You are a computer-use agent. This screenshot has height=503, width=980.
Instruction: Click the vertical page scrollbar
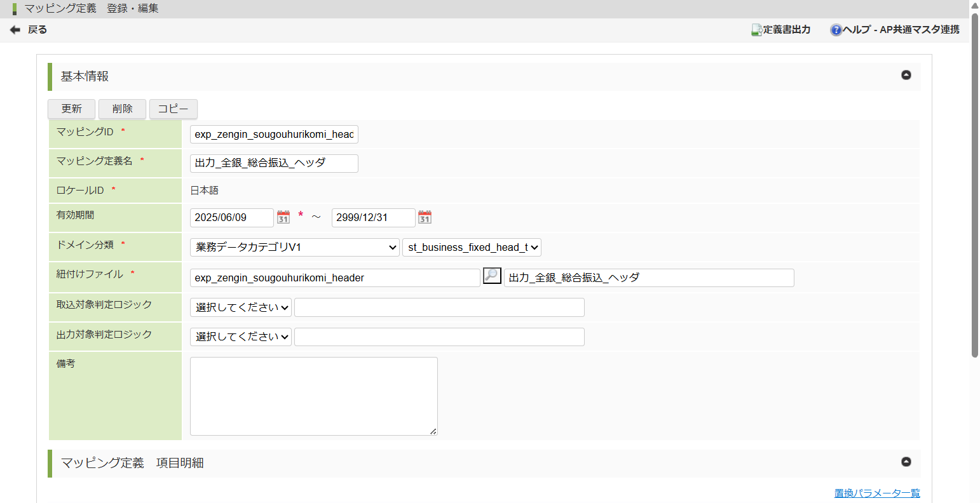pos(974,191)
